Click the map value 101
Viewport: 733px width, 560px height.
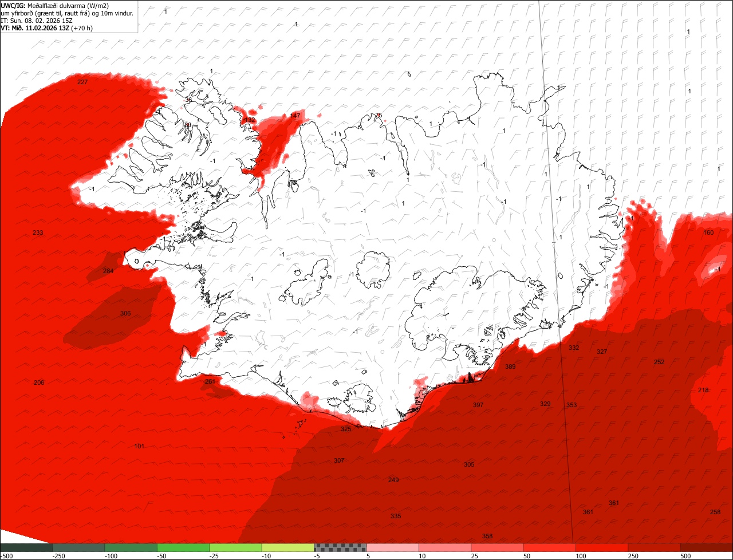coord(139,446)
